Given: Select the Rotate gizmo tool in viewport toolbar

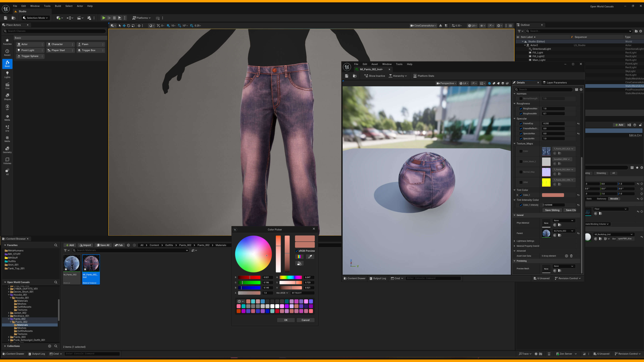Looking at the screenshot, I should click(128, 25).
